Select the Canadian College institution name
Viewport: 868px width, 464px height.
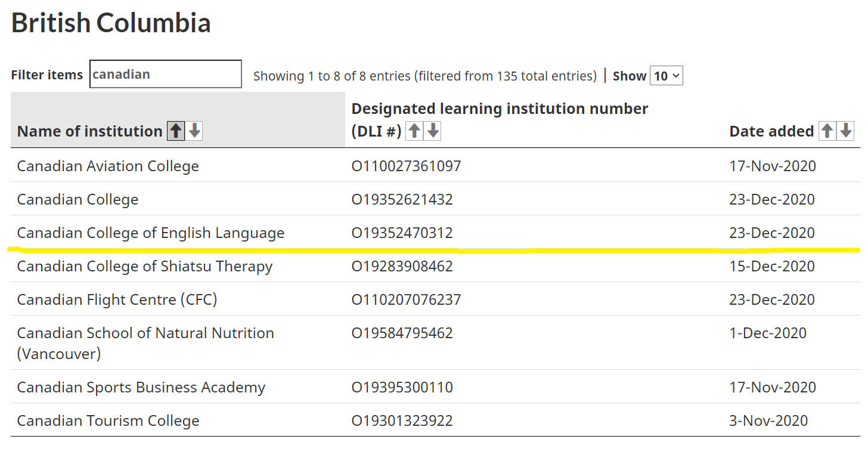(x=77, y=199)
